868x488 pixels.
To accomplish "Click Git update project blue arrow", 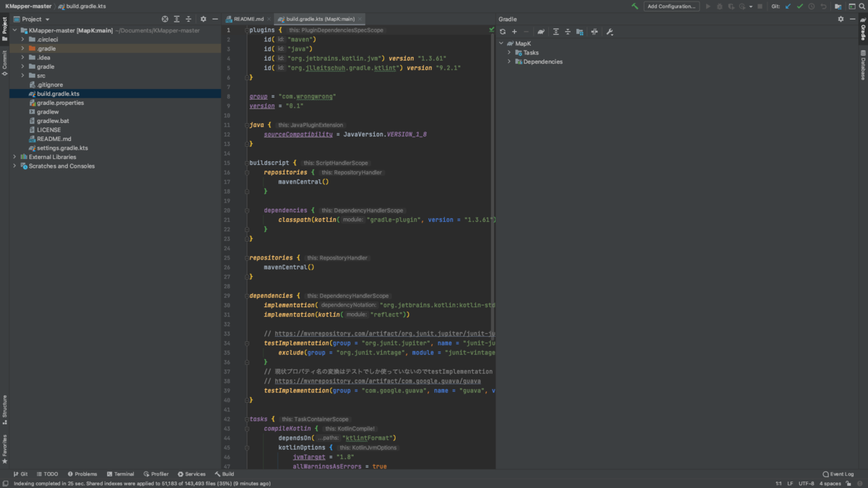I will click(x=788, y=7).
